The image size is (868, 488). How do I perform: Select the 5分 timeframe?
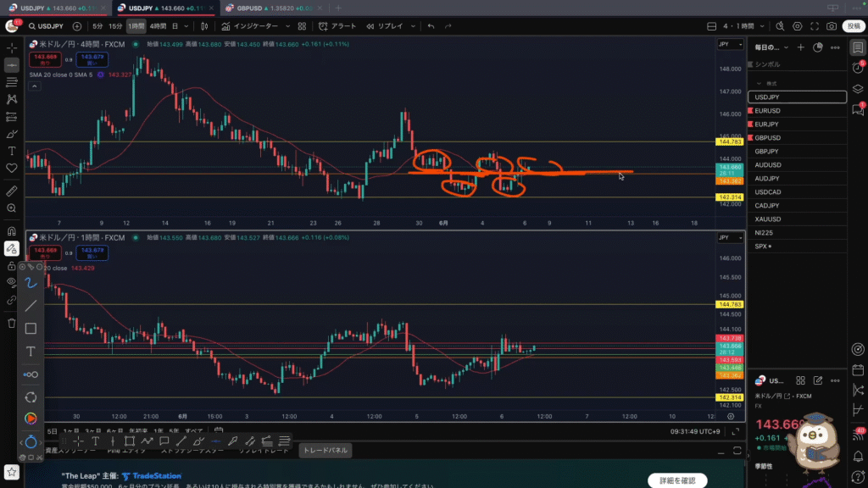pos(97,26)
